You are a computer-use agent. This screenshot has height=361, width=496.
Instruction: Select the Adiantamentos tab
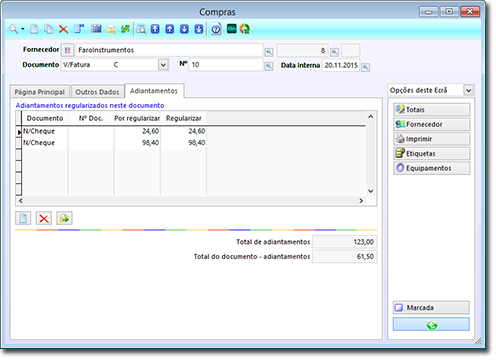click(x=154, y=91)
